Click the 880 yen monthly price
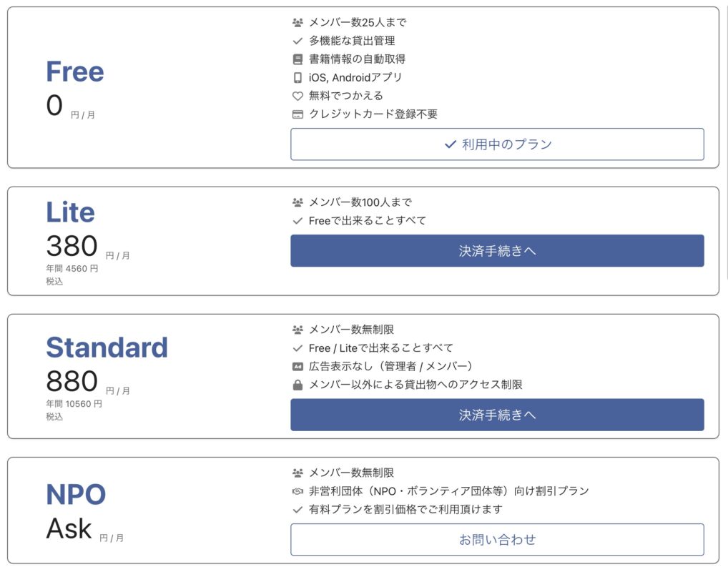728x572 pixels. pyautogui.click(x=72, y=381)
